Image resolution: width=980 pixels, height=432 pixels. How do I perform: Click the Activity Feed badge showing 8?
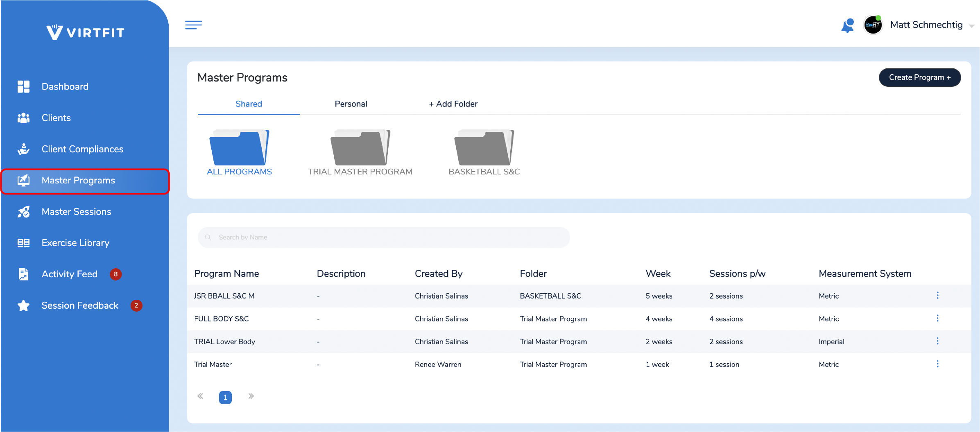coord(116,274)
